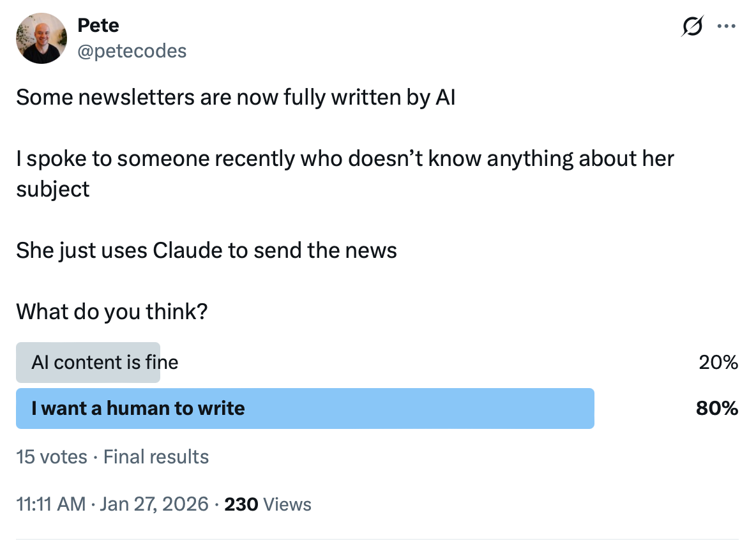The image size is (756, 540).
Task: Select the 'I want a human to write' option
Action: 138,408
